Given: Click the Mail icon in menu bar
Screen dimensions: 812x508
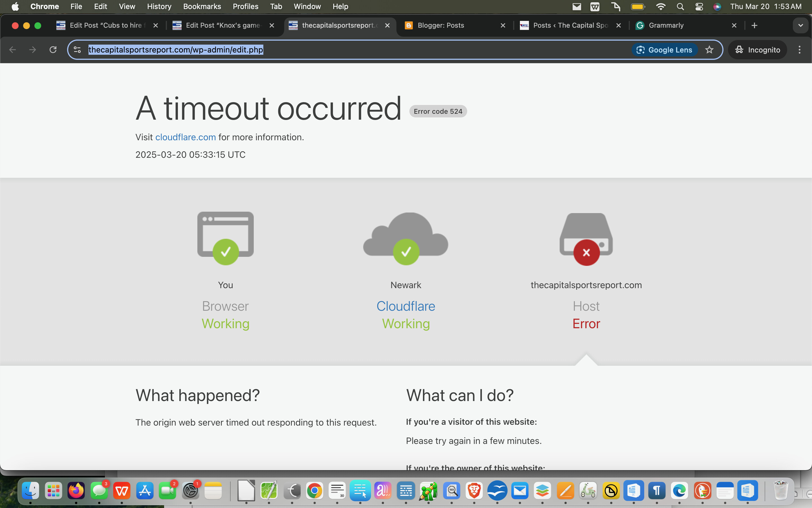Looking at the screenshot, I should (577, 6).
